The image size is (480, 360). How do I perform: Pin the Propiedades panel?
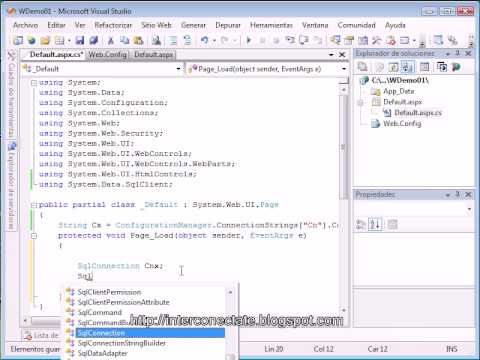coord(458,194)
